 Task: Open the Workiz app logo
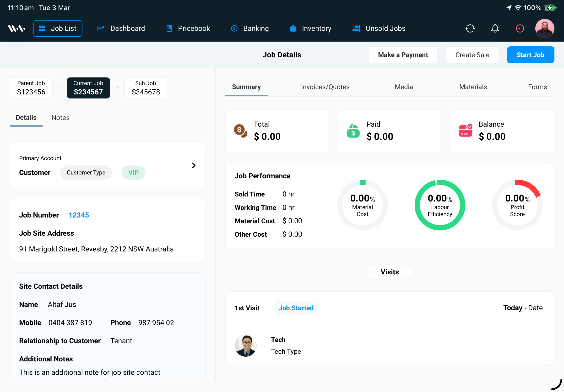coord(16,28)
